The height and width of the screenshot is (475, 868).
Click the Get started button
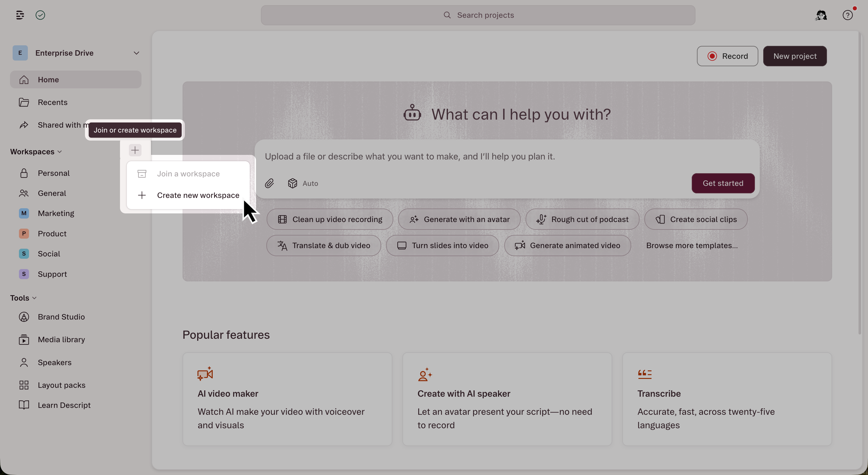click(723, 183)
